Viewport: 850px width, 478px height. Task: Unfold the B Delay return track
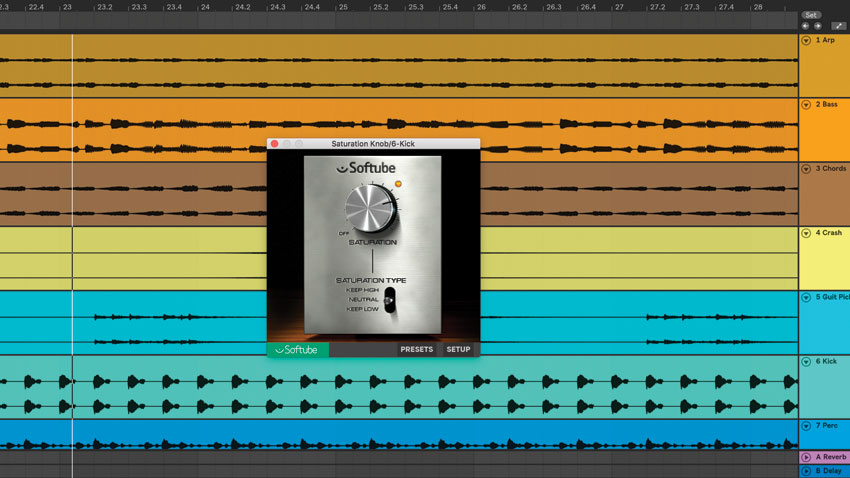(806, 471)
